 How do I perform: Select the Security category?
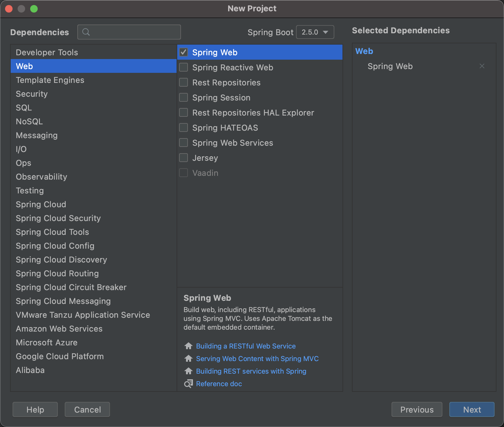(x=31, y=94)
